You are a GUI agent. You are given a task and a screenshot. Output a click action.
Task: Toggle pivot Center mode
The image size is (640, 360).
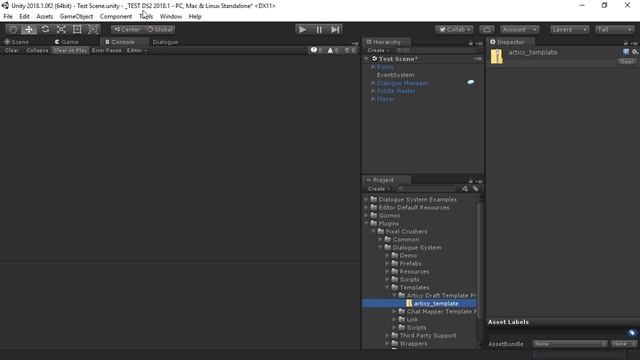pyautogui.click(x=127, y=29)
